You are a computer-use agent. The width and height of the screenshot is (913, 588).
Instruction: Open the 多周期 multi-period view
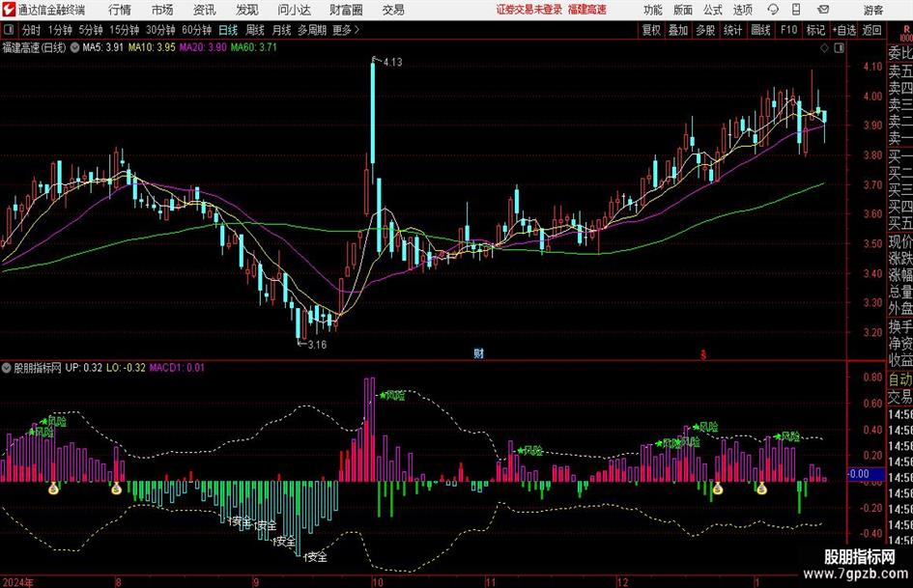click(312, 30)
